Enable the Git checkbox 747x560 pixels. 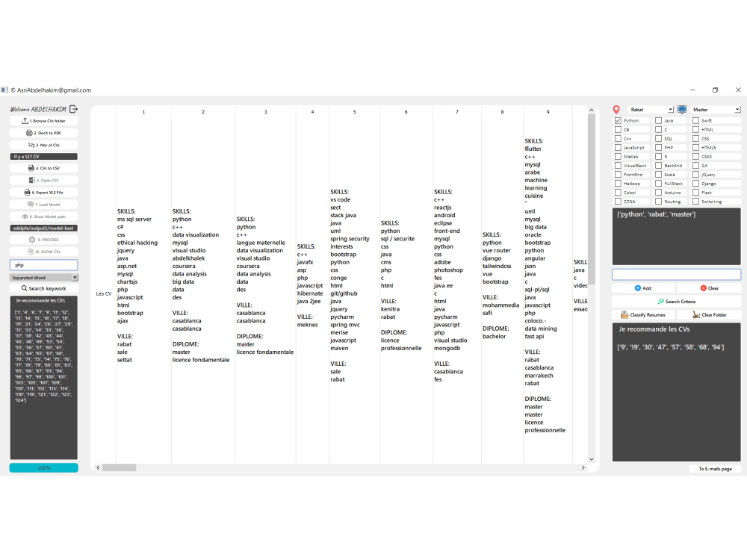[695, 166]
